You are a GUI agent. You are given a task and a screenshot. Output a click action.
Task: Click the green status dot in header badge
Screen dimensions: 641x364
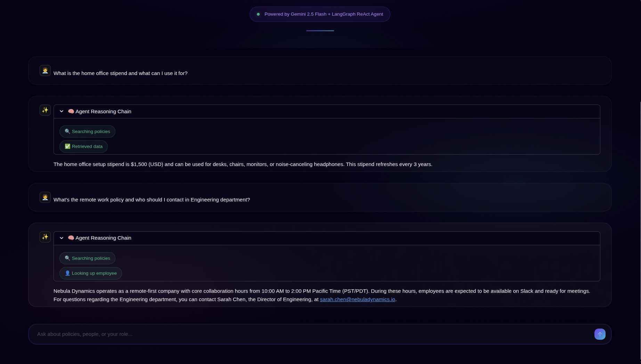(258, 14)
